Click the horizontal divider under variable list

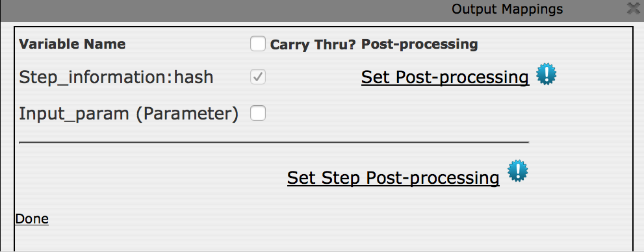tap(274, 142)
